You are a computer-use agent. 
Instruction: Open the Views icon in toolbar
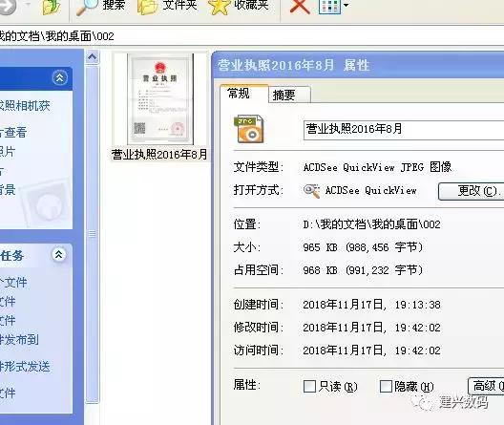point(329,7)
